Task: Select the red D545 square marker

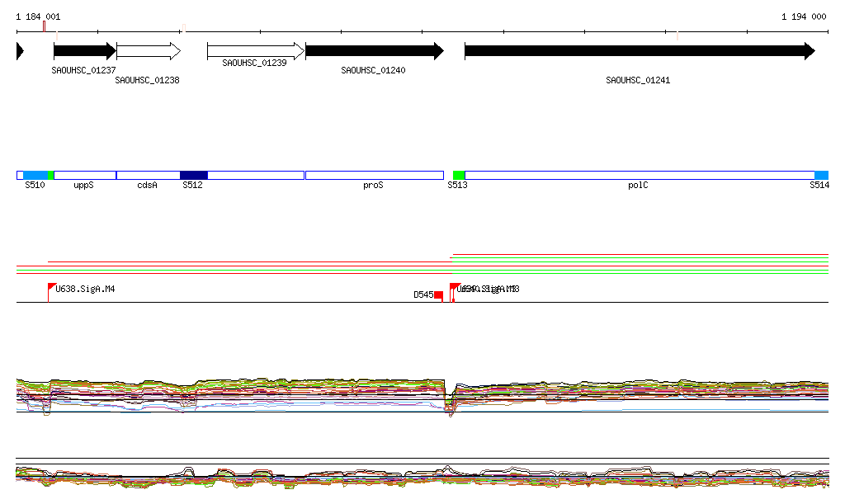Action: coord(438,295)
